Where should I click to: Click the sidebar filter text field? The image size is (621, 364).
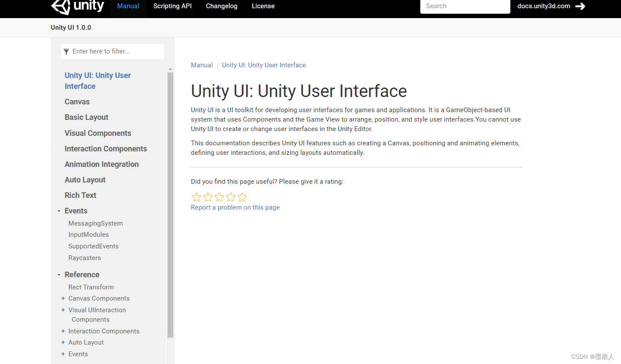pos(112,51)
